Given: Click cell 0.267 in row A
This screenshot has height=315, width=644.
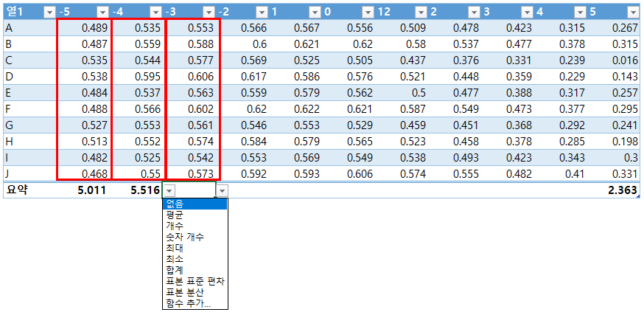Looking at the screenshot, I should [x=625, y=28].
